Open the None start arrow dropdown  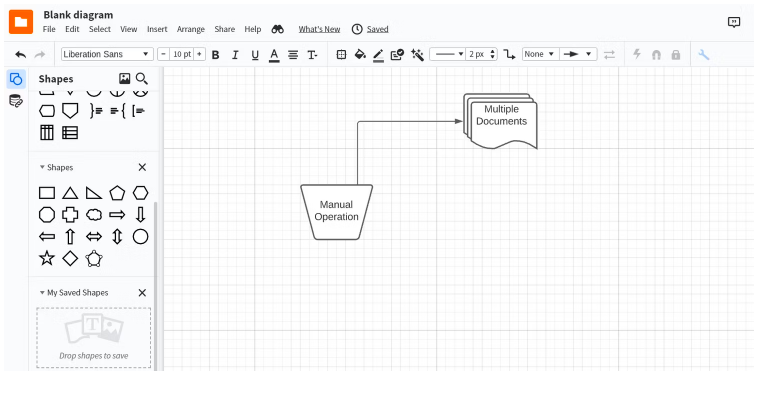click(540, 54)
